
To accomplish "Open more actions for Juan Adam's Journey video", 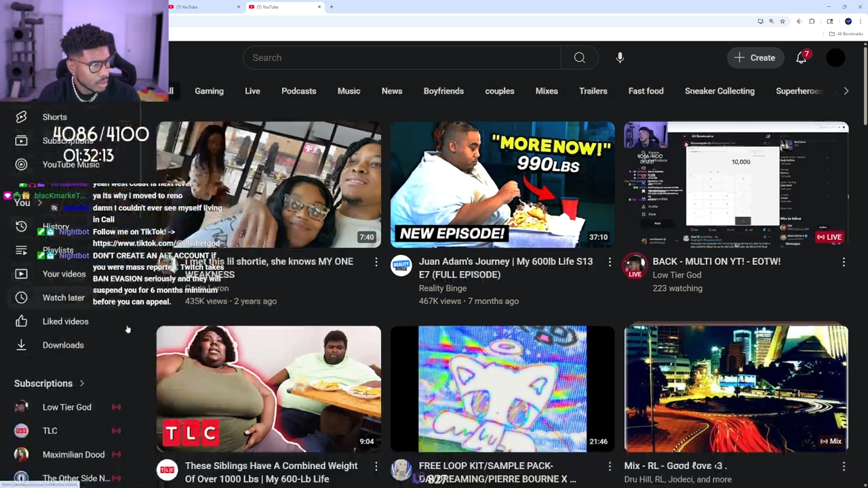I will point(610,262).
